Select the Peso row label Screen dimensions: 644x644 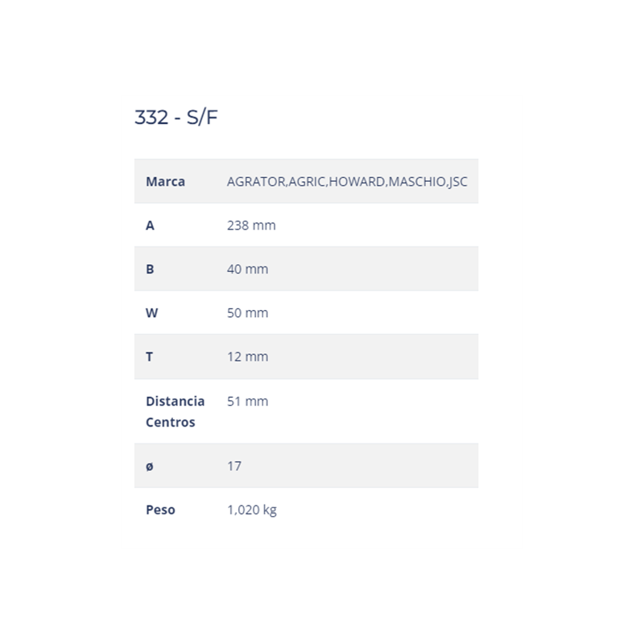click(x=160, y=510)
